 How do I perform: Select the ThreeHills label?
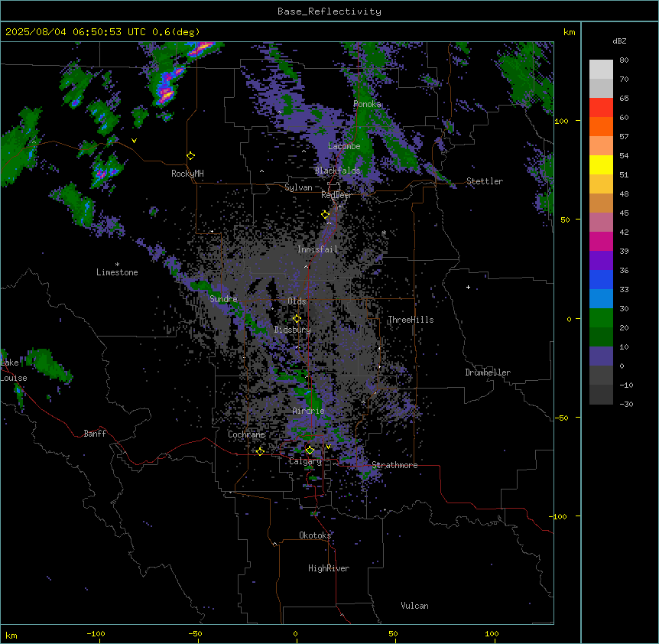(411, 320)
